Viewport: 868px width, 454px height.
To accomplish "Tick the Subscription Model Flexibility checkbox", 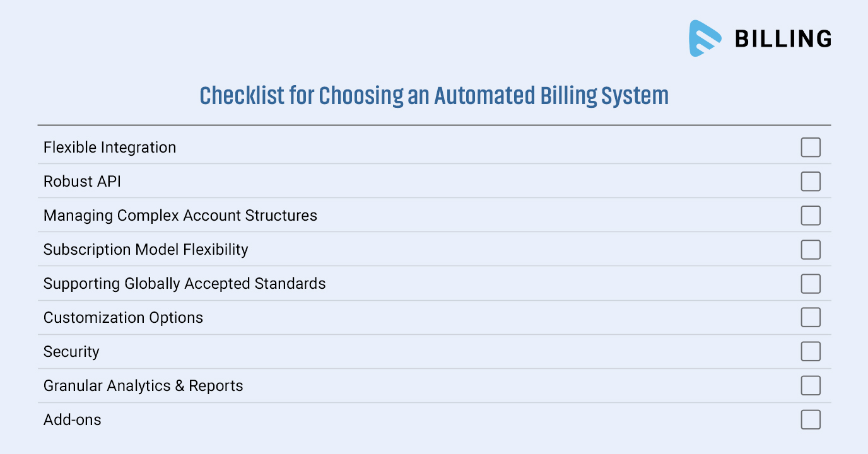I will point(811,250).
